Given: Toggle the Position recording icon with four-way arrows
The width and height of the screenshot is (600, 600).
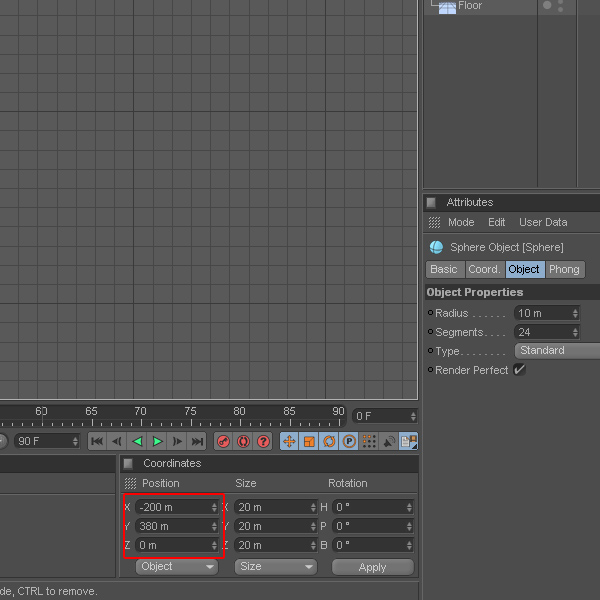Looking at the screenshot, I should coord(289,441).
